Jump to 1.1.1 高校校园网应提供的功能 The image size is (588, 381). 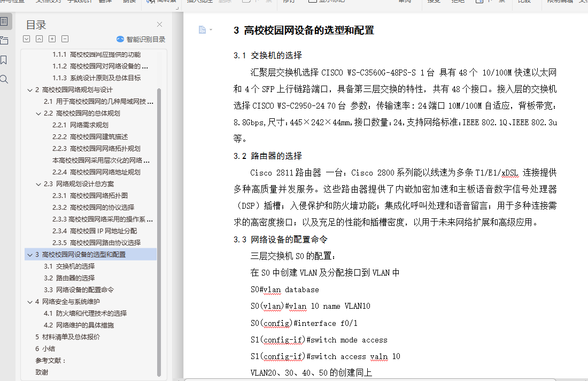[x=96, y=55]
